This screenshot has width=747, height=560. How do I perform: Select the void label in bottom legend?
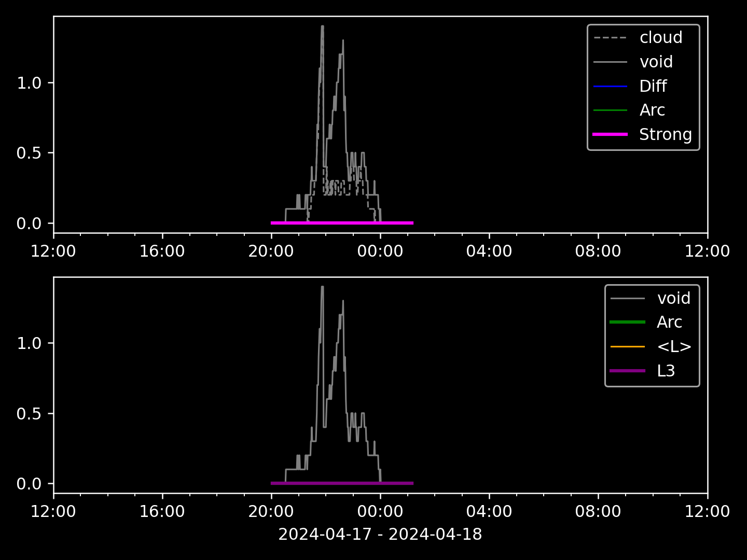[x=673, y=298]
